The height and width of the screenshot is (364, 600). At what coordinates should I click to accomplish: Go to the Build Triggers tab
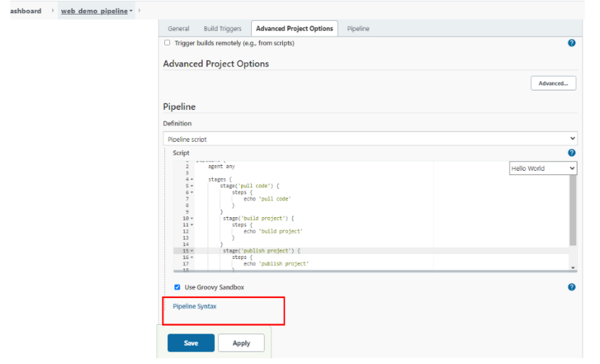(221, 29)
